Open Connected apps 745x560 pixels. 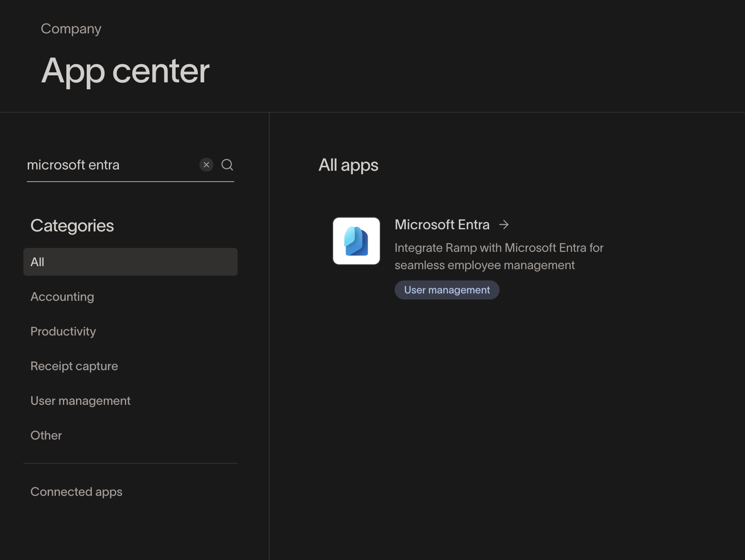point(131,492)
